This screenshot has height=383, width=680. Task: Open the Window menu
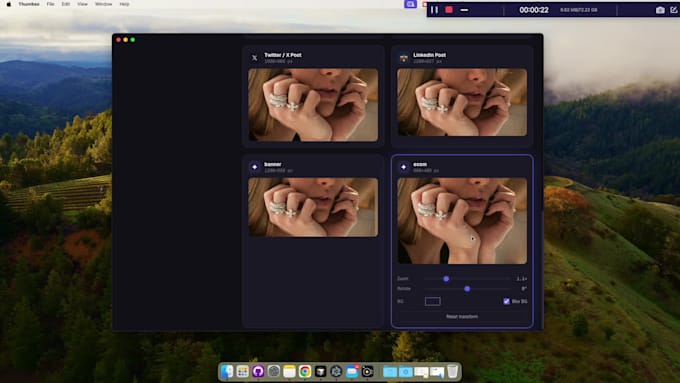(x=103, y=4)
